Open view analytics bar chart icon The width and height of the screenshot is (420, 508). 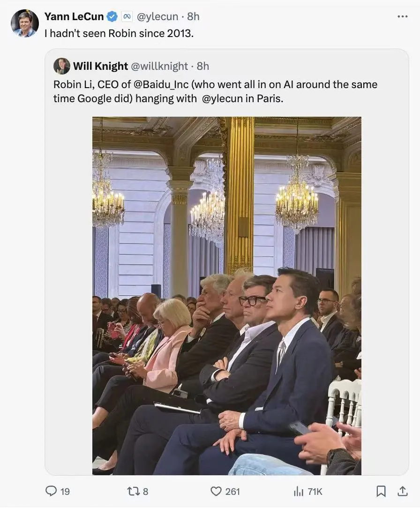click(298, 492)
